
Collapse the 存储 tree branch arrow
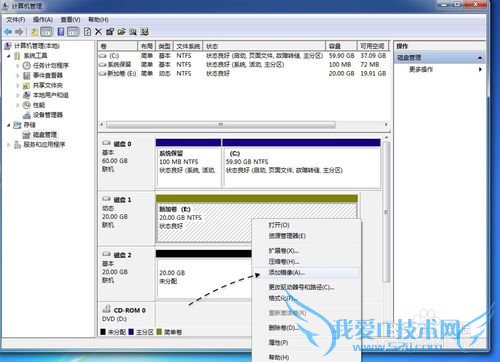9,125
